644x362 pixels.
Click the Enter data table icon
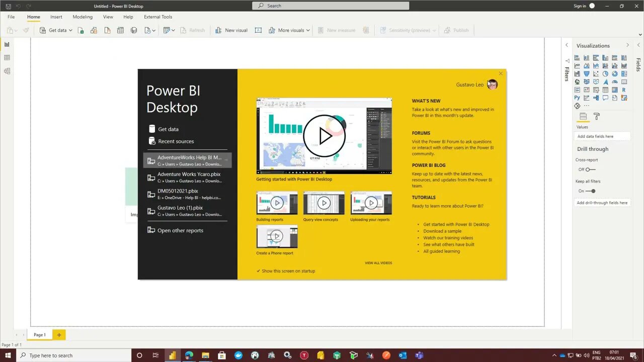click(120, 30)
